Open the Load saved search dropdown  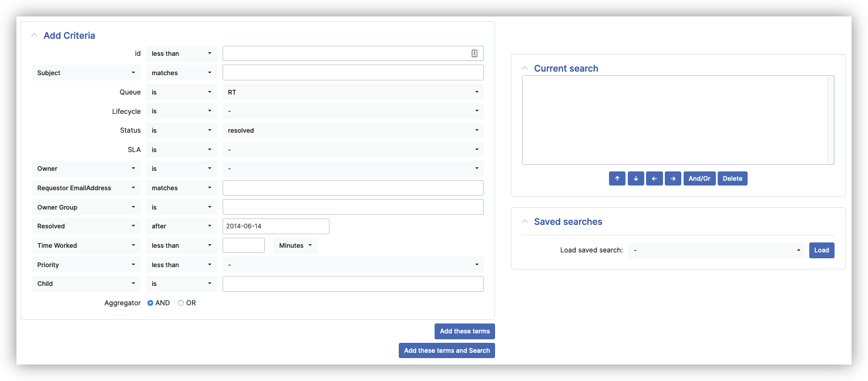tap(717, 249)
